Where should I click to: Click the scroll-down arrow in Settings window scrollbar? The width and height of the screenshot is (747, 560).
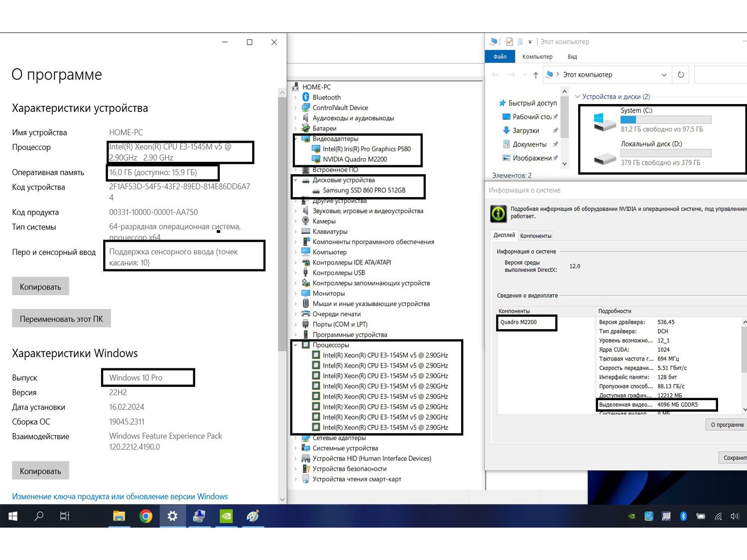(282, 499)
